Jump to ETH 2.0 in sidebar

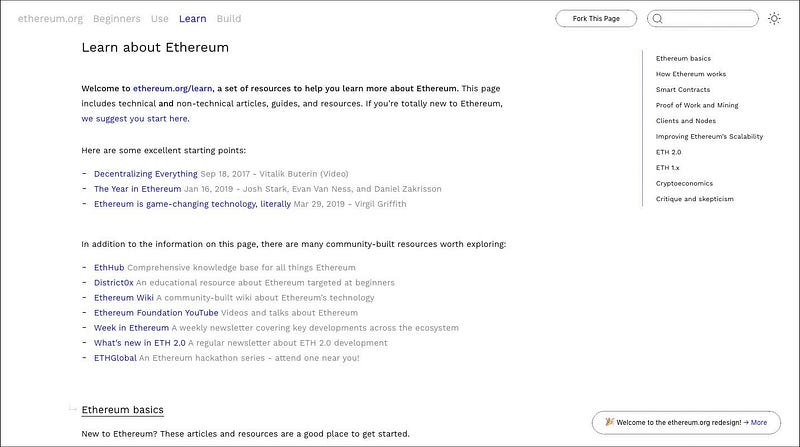pos(668,152)
